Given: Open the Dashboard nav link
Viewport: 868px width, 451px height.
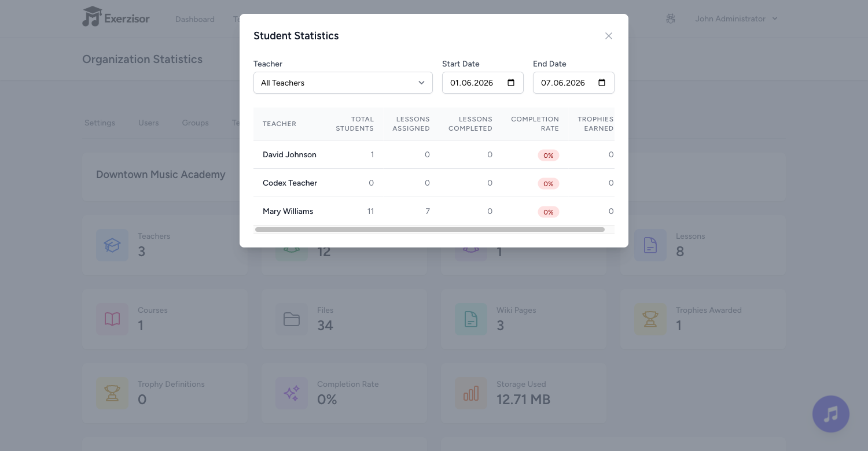Looking at the screenshot, I should tap(195, 19).
